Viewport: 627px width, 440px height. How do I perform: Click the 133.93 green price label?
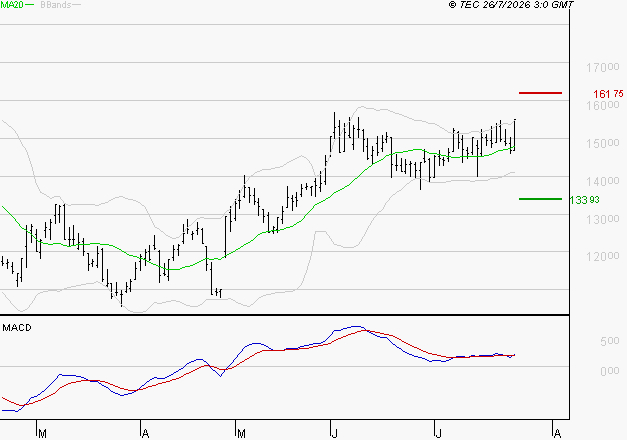[584, 200]
